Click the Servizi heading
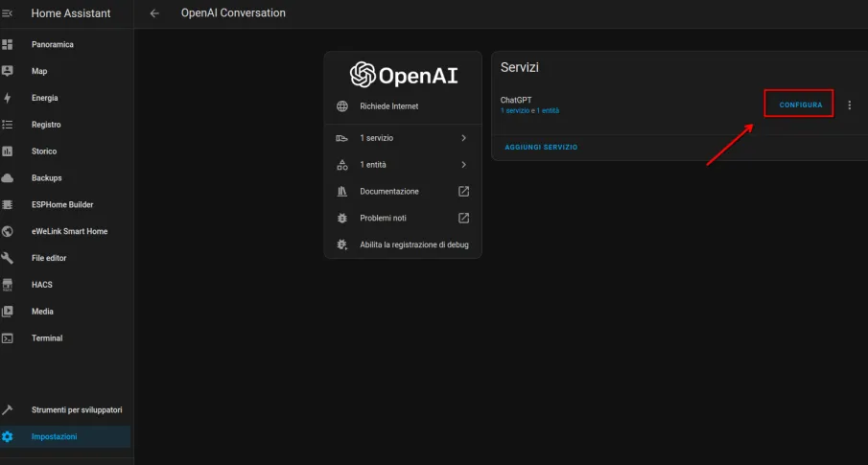 pos(519,67)
